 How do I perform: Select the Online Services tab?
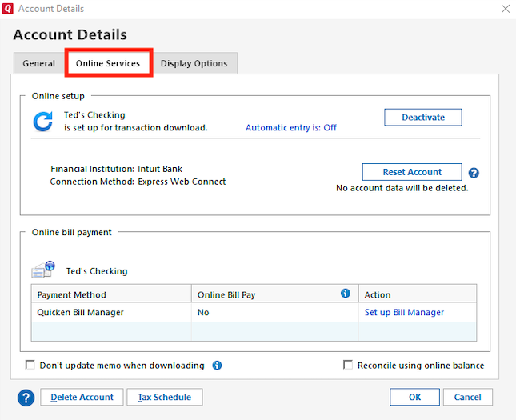point(108,64)
